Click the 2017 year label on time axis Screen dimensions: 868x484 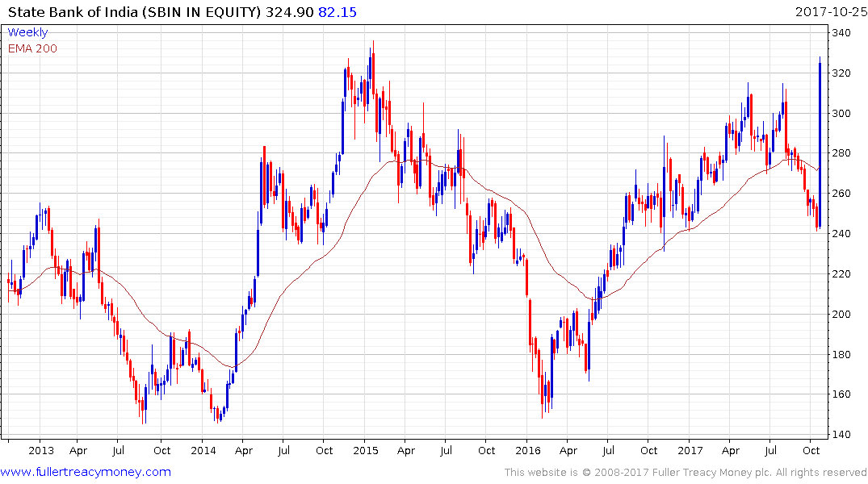[690, 450]
